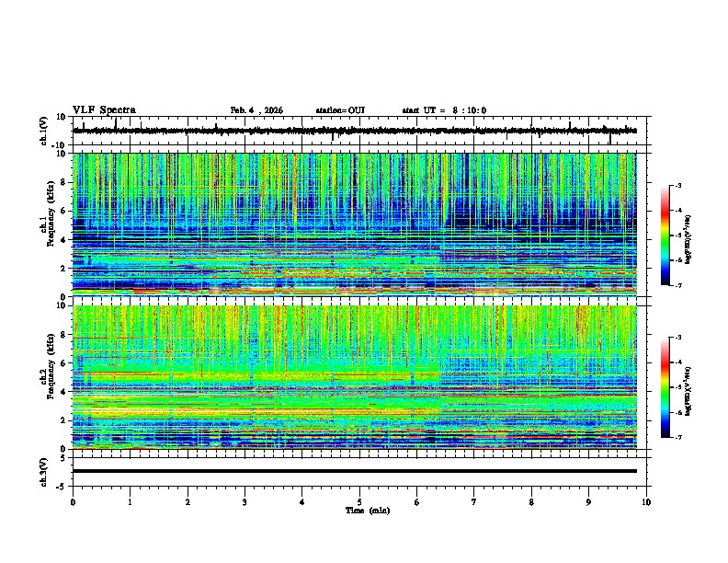Click the upper ch.1 spectrogram color bar

click(x=665, y=236)
